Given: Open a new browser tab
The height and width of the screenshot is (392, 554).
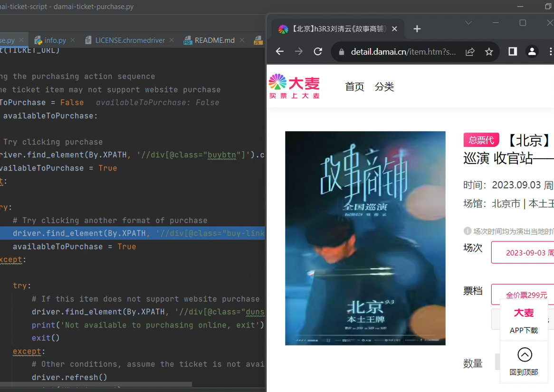Looking at the screenshot, I should 417,29.
